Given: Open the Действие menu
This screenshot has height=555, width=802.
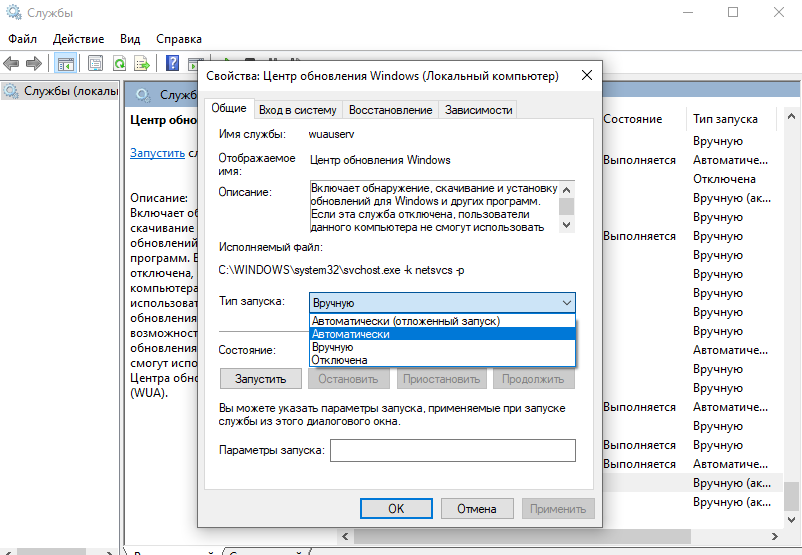Looking at the screenshot, I should coord(78,39).
